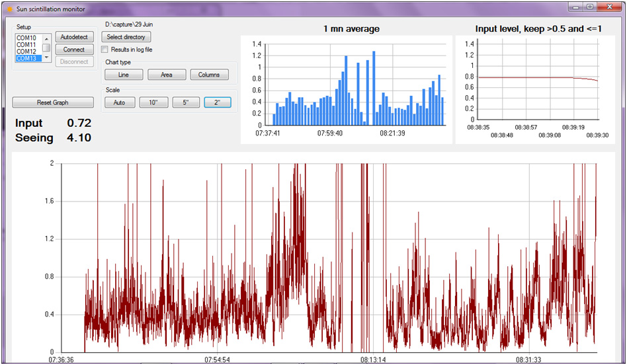Switch chart type to Line
The image size is (627, 364).
click(x=124, y=75)
